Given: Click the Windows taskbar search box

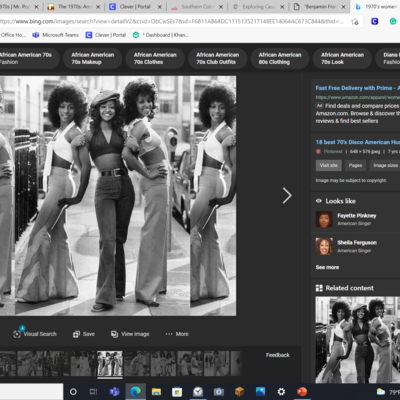Looking at the screenshot, I should pyautogui.click(x=31, y=392).
